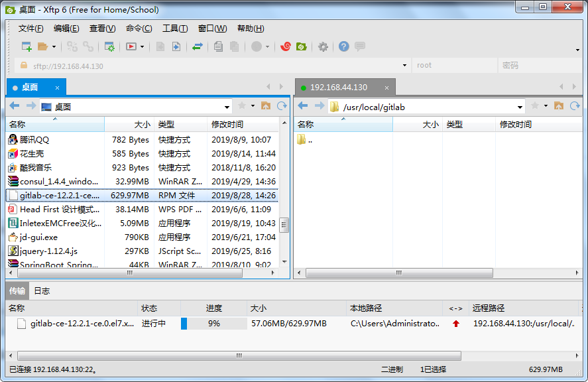Open the 工具(T) menu

[x=175, y=29]
